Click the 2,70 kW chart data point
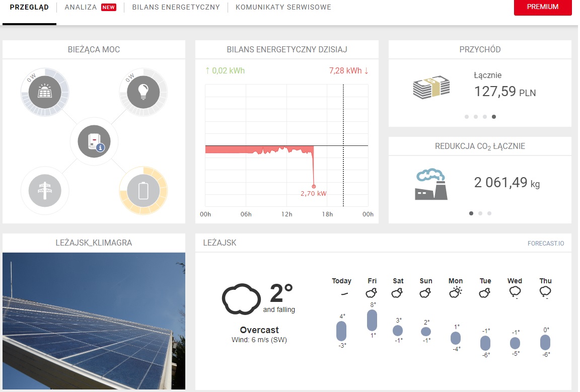580x392 pixels. coord(314,186)
